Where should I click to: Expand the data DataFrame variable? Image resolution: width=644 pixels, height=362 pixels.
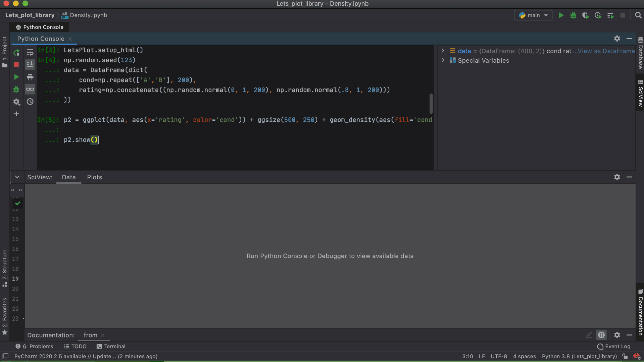[443, 51]
